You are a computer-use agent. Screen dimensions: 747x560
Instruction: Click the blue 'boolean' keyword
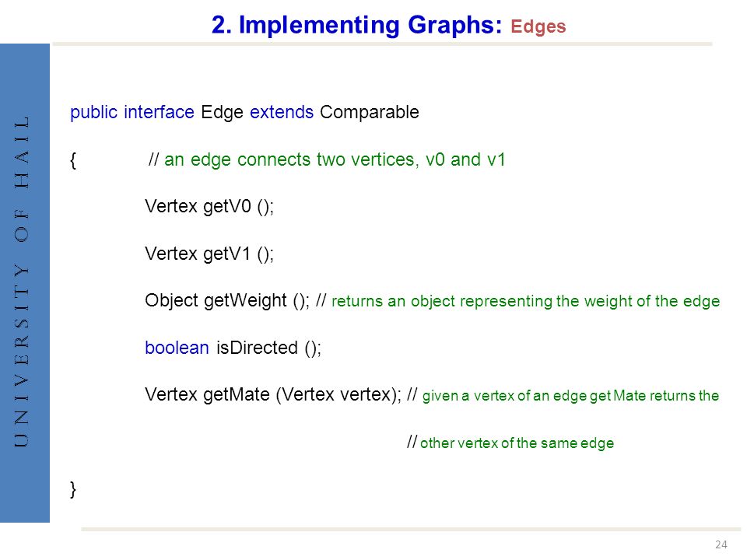coord(177,348)
